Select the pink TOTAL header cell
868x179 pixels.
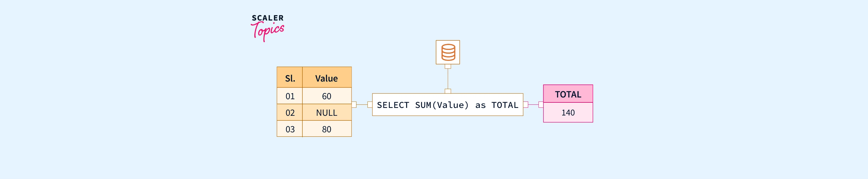(x=568, y=94)
